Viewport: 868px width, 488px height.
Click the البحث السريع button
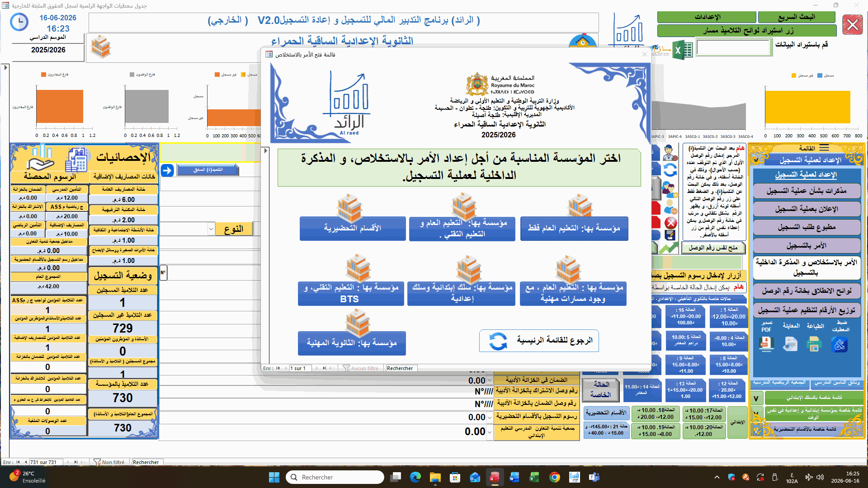click(796, 17)
